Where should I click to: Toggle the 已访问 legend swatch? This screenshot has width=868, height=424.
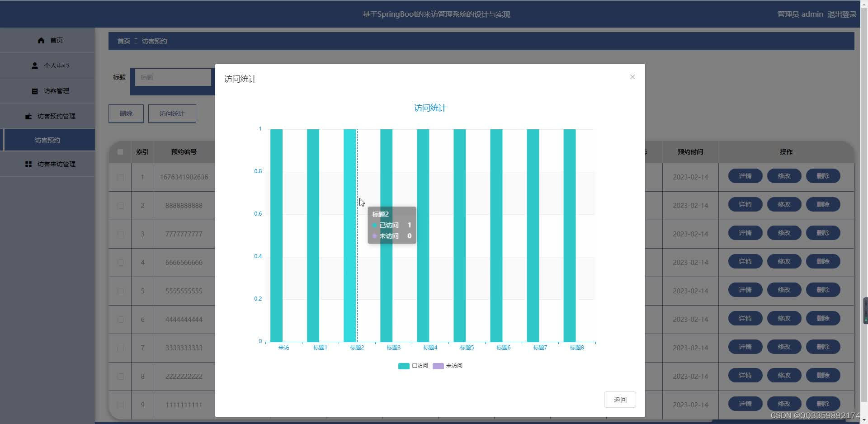click(404, 366)
